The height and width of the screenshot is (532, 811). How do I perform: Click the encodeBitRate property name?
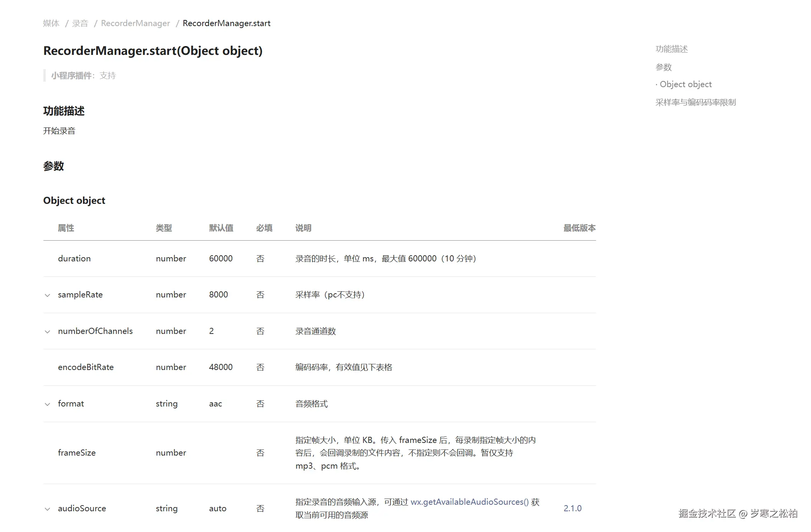point(86,367)
